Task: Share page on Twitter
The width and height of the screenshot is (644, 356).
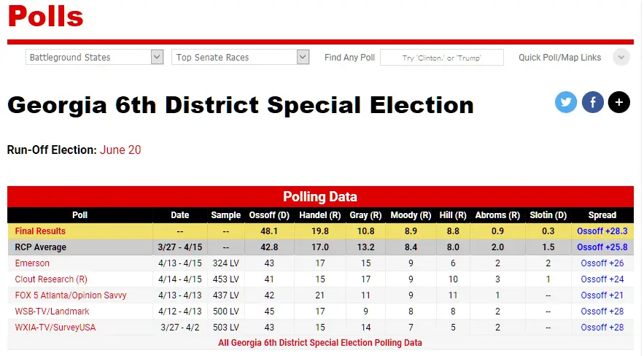Action: 566,102
